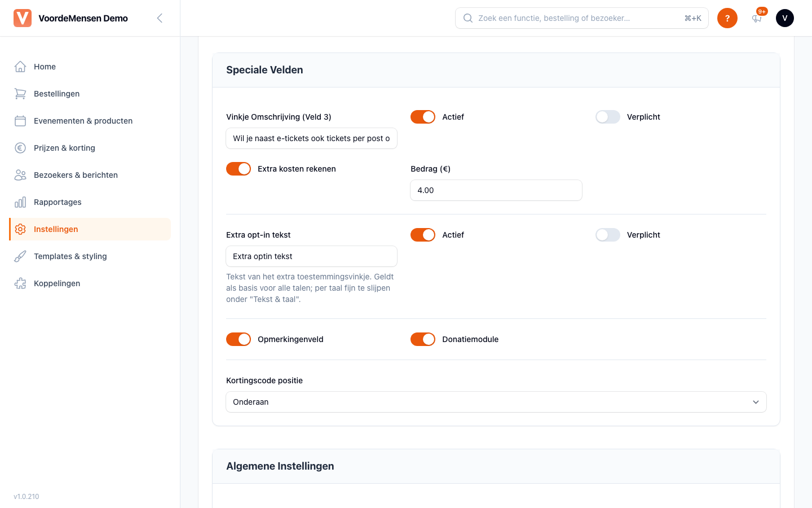Screen dimensions: 812x508
Task: Click the Vinkje Omschrijving text field
Action: click(x=312, y=138)
